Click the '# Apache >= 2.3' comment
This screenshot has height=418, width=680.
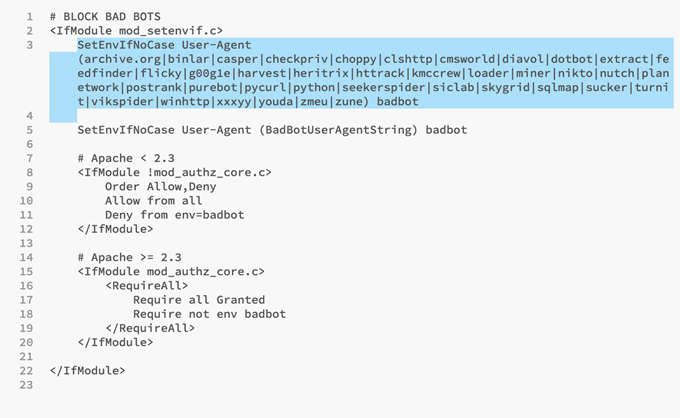(x=130, y=258)
